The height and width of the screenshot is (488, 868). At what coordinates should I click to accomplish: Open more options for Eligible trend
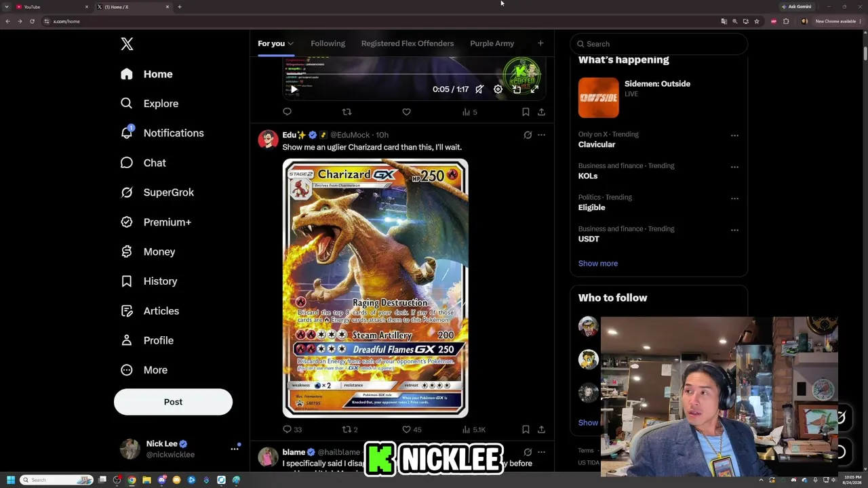[734, 199]
